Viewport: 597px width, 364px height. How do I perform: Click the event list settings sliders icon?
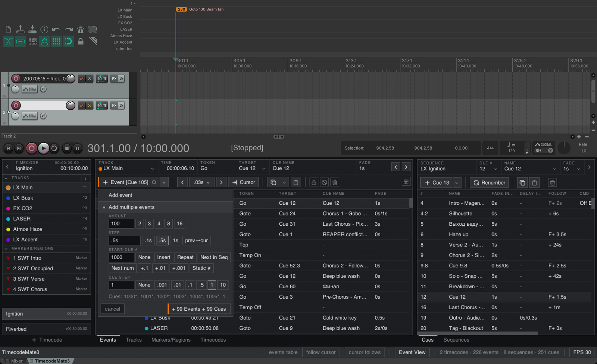point(406,182)
